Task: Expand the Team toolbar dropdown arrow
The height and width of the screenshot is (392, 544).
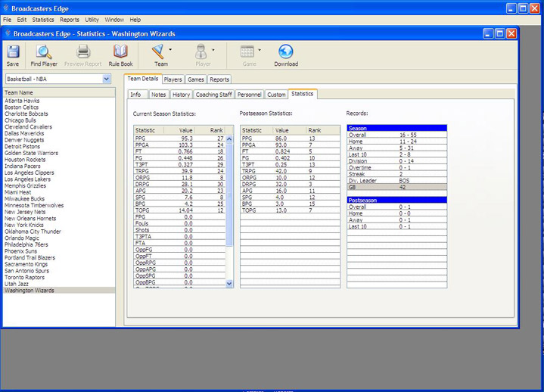Action: pyautogui.click(x=170, y=50)
